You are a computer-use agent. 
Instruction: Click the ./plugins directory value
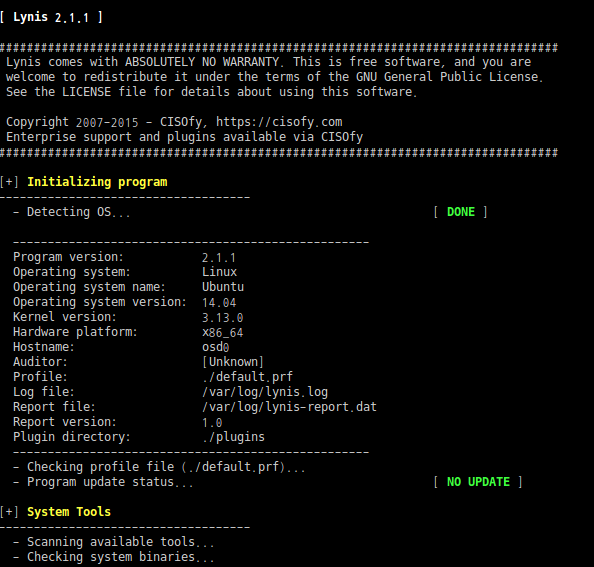[x=233, y=437]
